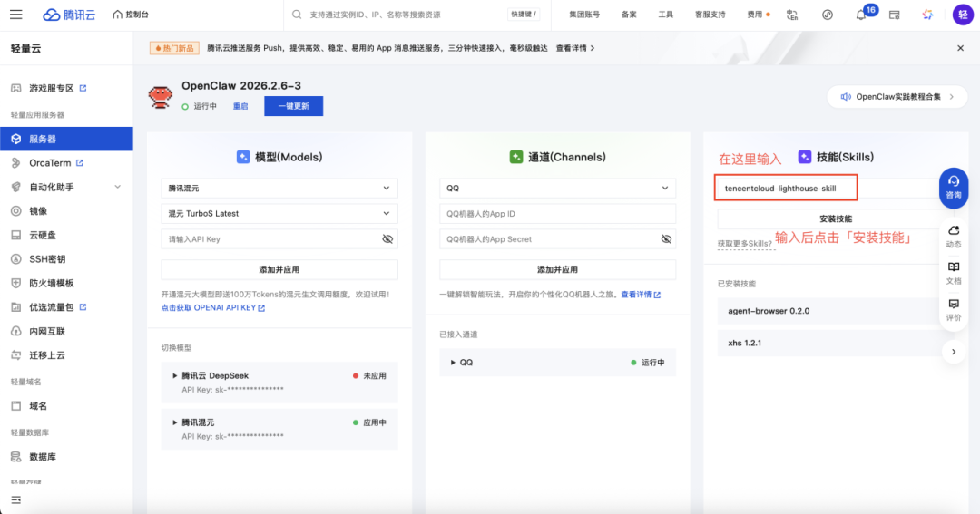Click the 游戏服专区 external link icon
980x514 pixels.
tap(83, 88)
